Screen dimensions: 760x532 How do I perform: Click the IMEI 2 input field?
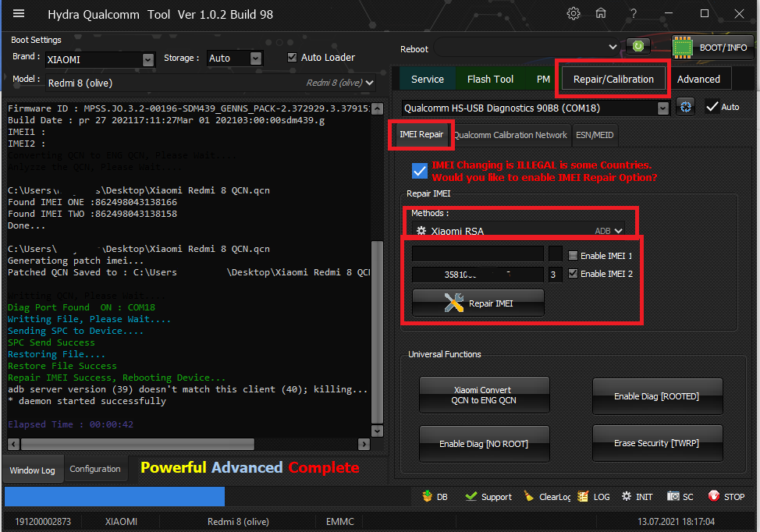pyautogui.click(x=478, y=275)
